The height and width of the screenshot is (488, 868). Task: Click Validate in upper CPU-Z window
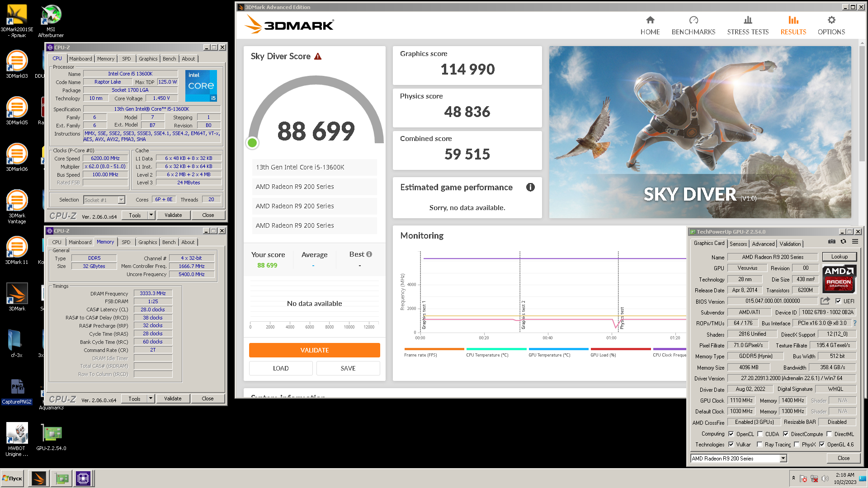173,215
